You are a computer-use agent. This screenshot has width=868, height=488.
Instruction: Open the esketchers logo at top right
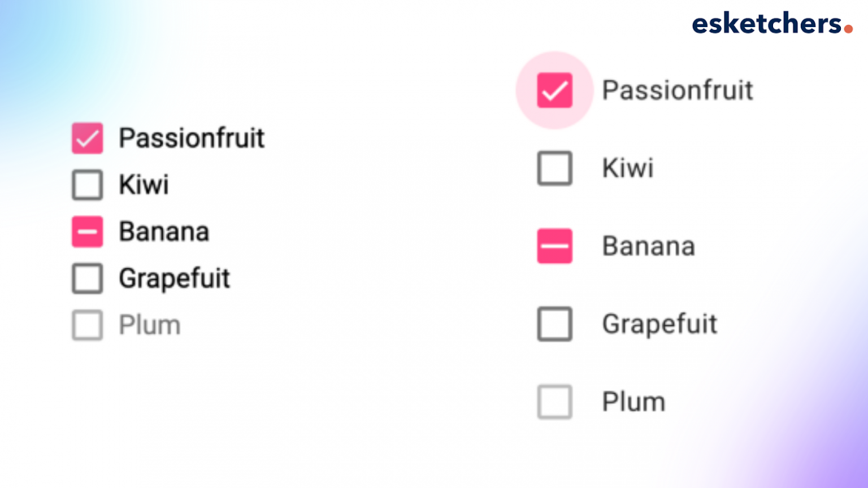coord(771,24)
